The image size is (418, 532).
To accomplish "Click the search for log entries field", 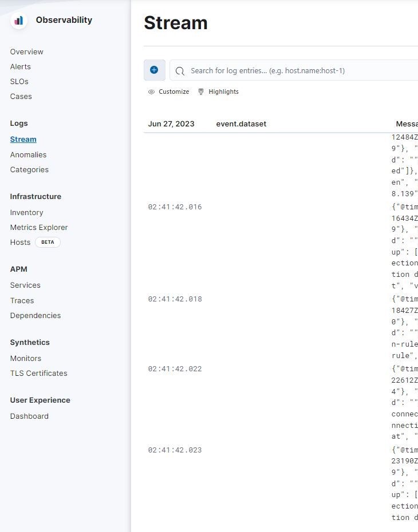I will click(286, 70).
